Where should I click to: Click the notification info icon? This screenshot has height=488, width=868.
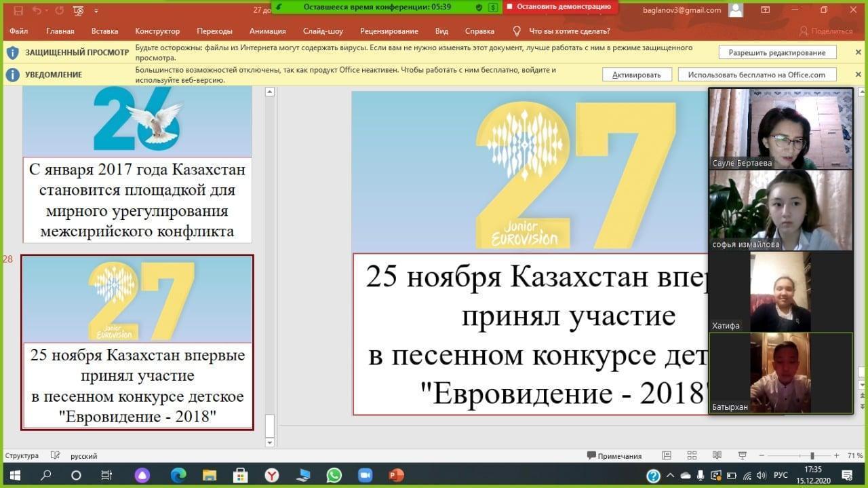coord(13,75)
